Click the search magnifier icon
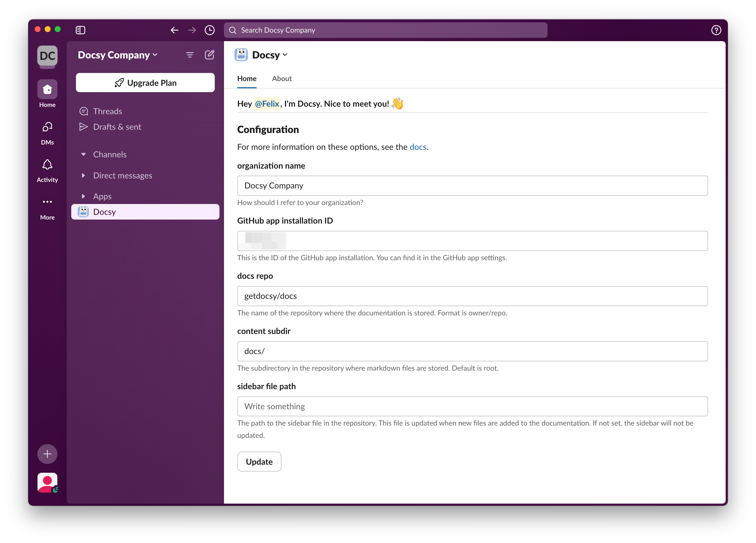 (x=232, y=30)
